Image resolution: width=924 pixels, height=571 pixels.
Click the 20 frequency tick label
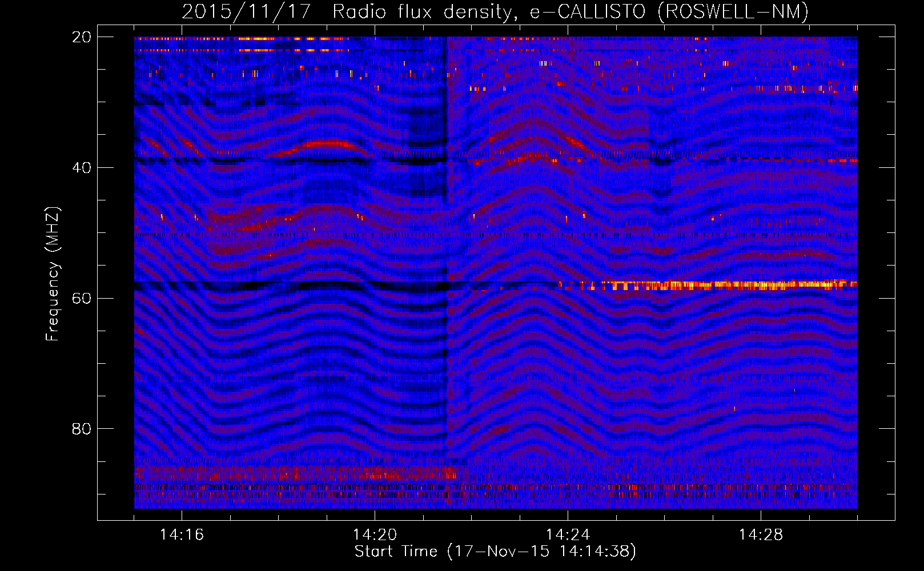click(x=82, y=37)
